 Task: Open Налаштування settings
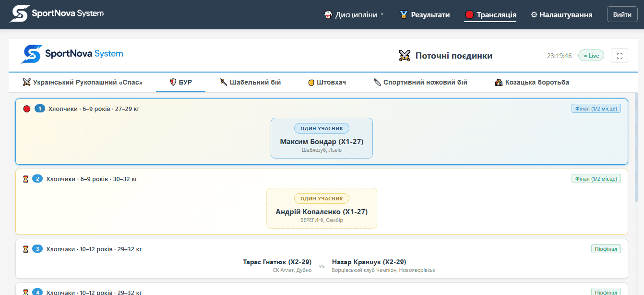(x=561, y=15)
